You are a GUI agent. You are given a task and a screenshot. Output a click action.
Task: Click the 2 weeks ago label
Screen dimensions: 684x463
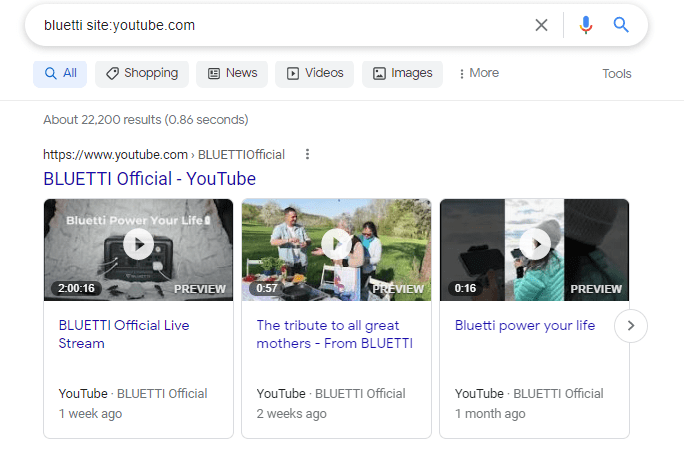(291, 414)
